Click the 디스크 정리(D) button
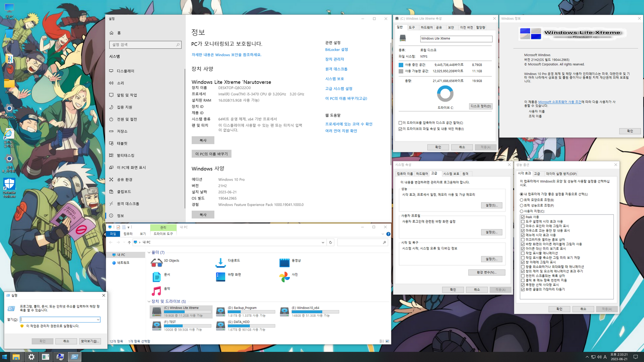Image resolution: width=644 pixels, height=362 pixels. (x=481, y=106)
